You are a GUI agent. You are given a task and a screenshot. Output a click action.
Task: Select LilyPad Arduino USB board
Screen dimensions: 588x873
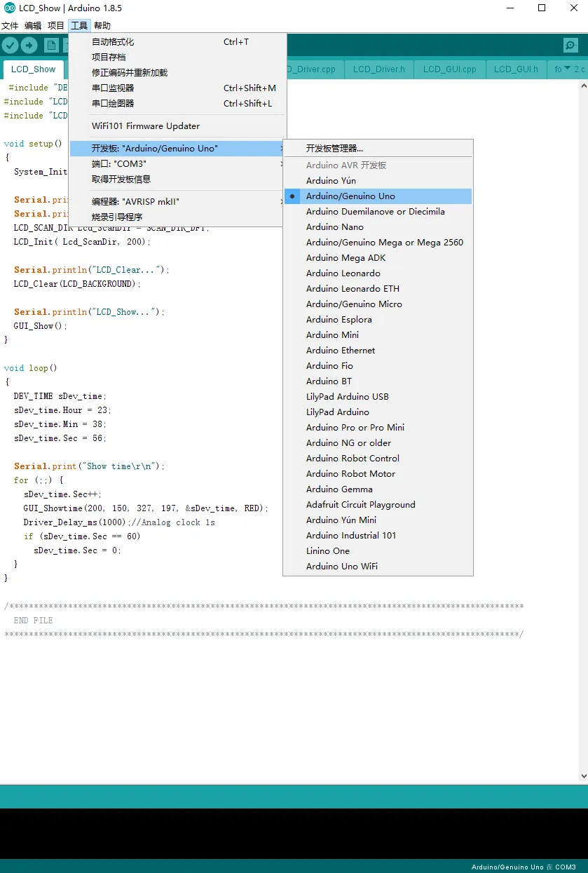coord(378,397)
